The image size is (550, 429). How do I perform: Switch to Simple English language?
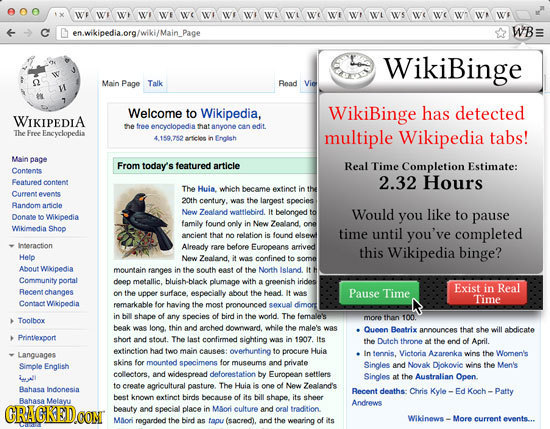44,367
